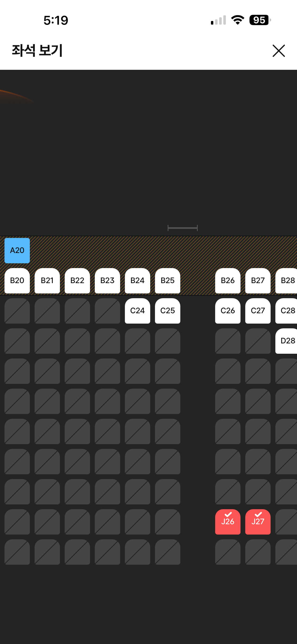Pick seat B24
This screenshot has height=644, width=297.
point(138,280)
